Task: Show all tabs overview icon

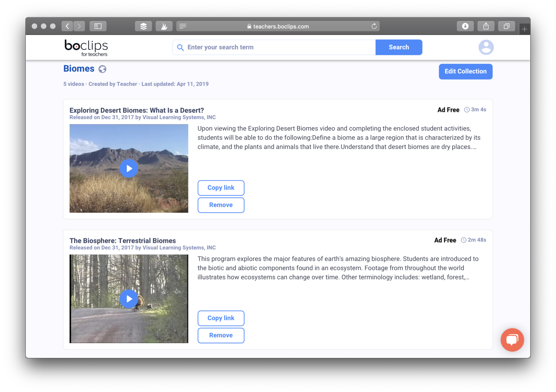Action: (506, 26)
